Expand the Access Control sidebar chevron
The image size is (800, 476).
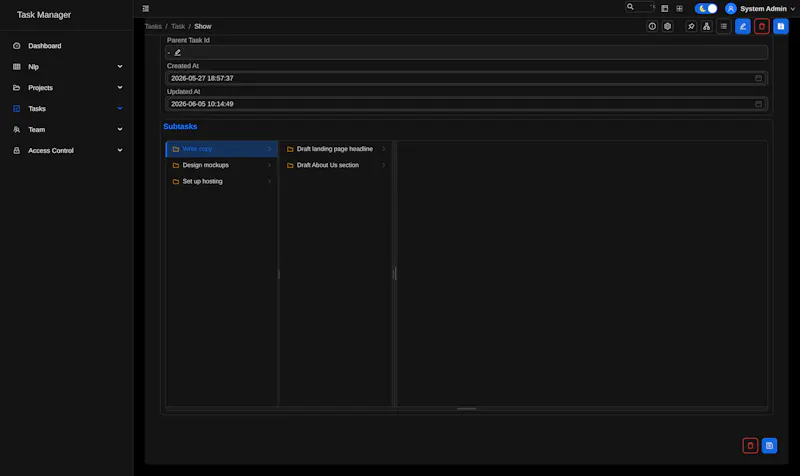[120, 150]
